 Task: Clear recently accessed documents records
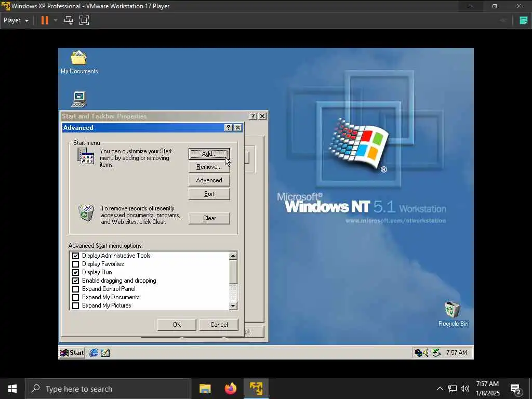pos(209,218)
